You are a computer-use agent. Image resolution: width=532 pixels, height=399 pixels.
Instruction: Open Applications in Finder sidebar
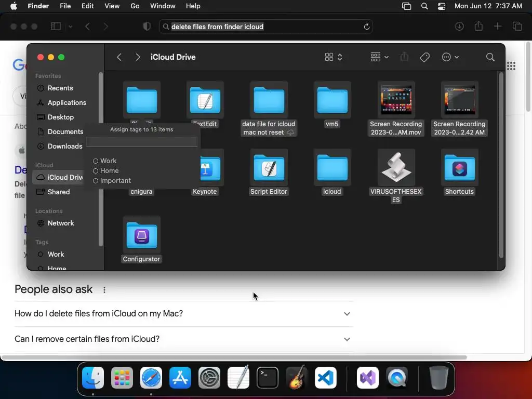coord(66,103)
